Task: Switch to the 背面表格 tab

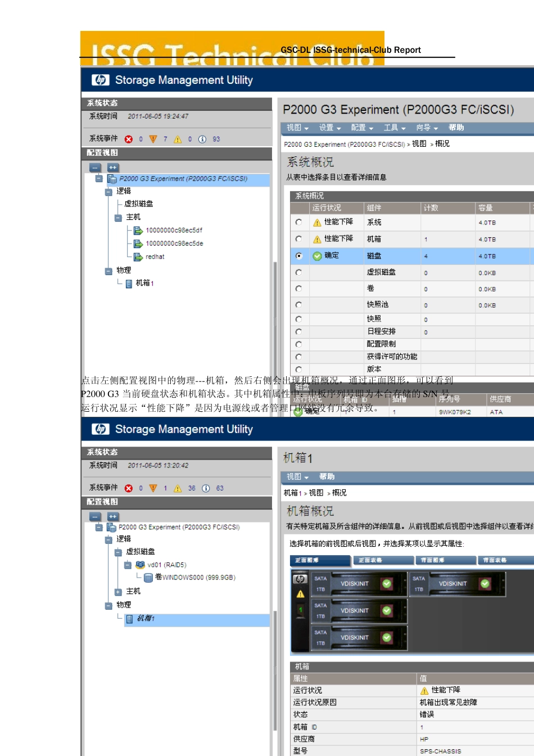Action: pos(506,560)
